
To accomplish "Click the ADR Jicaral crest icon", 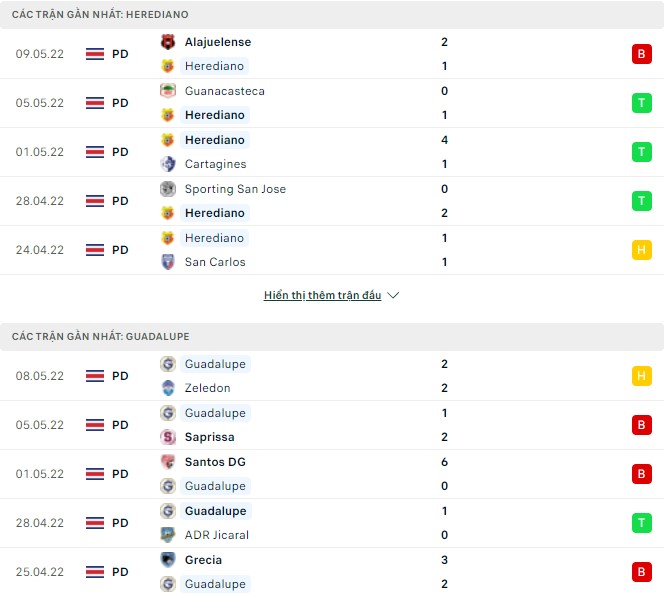I will (x=167, y=535).
